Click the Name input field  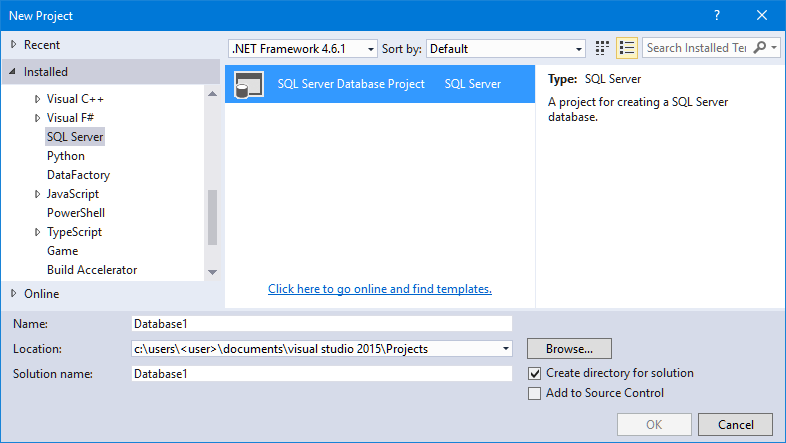tap(322, 324)
